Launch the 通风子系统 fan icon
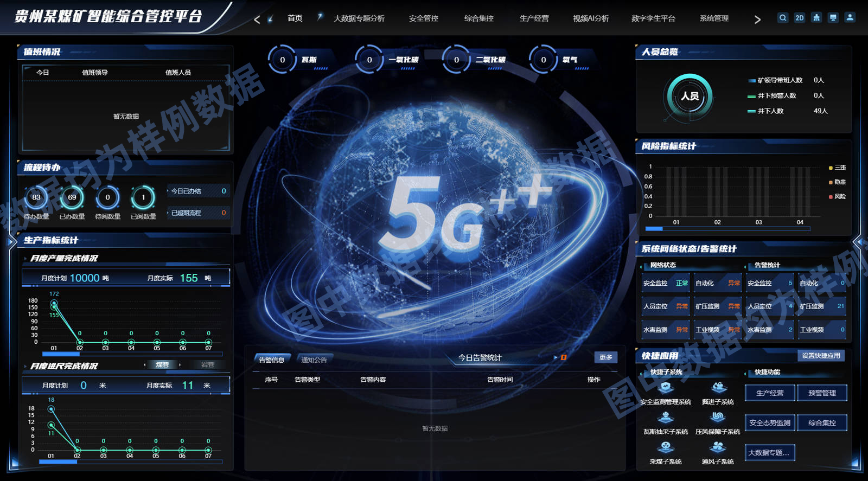 pyautogui.click(x=718, y=447)
